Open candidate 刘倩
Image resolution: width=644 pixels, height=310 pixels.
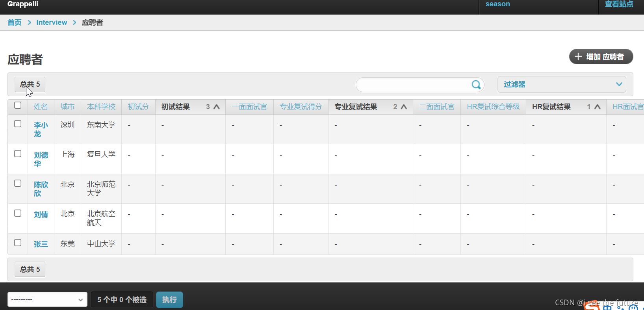point(41,215)
